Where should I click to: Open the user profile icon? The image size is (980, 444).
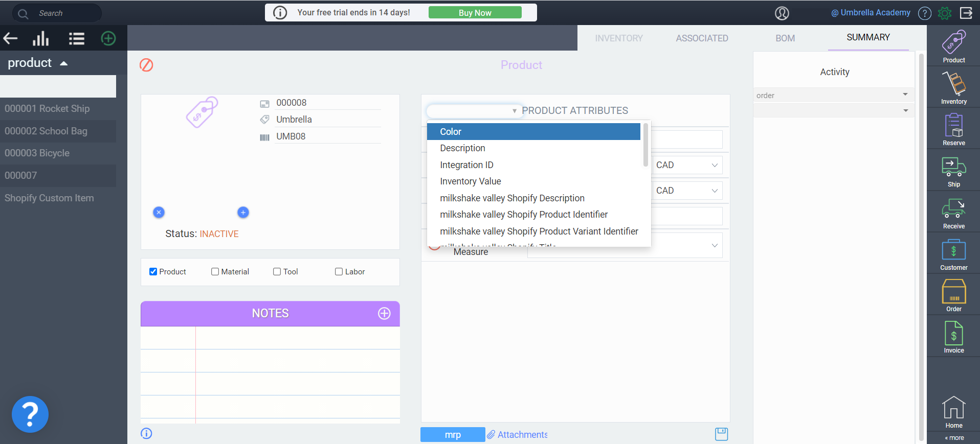coord(782,13)
